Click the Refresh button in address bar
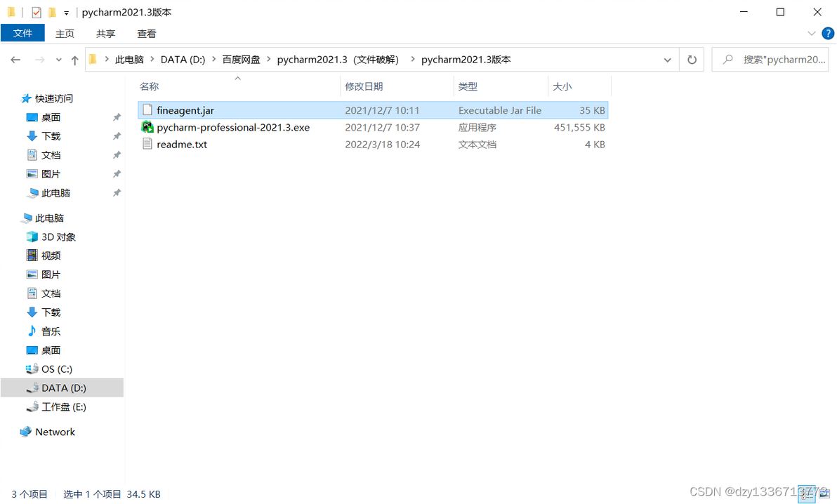The image size is (837, 504). [692, 60]
